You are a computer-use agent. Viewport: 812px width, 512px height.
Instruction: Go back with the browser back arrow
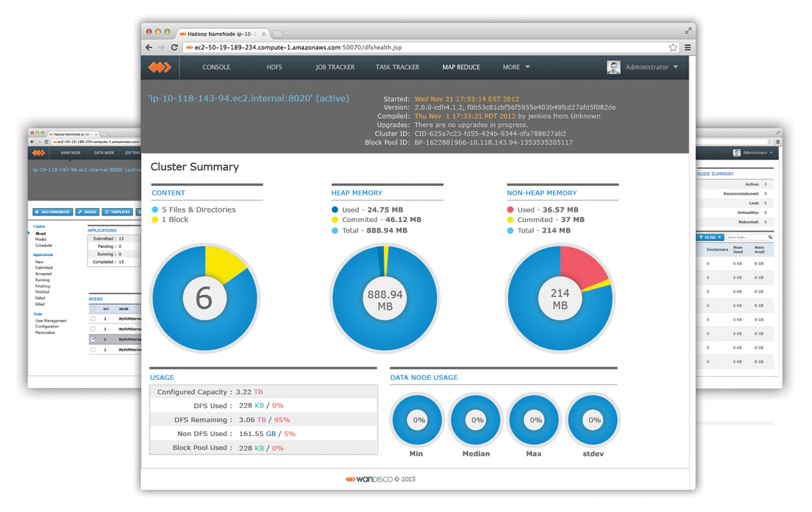pos(149,48)
